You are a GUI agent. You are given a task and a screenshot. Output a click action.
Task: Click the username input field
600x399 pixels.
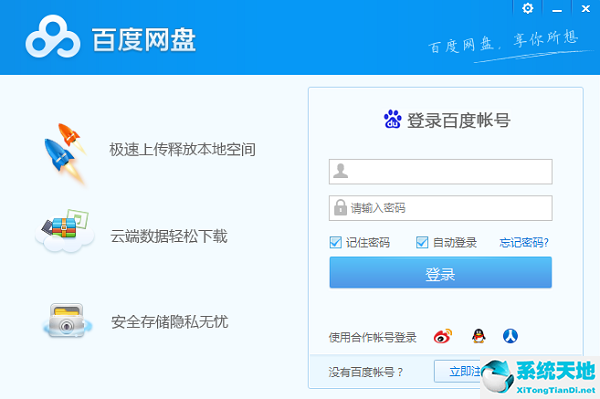point(440,172)
